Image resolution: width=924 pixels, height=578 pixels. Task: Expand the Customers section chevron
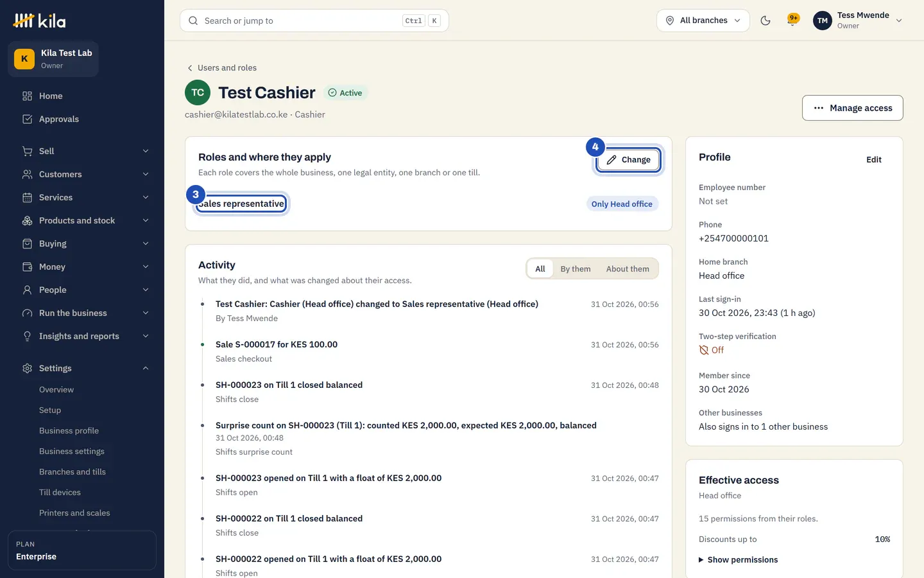146,174
